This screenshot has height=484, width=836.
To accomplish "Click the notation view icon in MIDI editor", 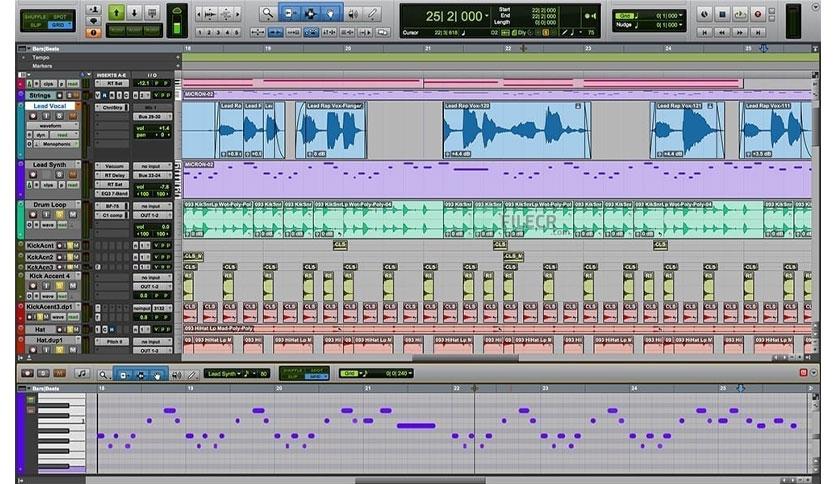I will 82,374.
